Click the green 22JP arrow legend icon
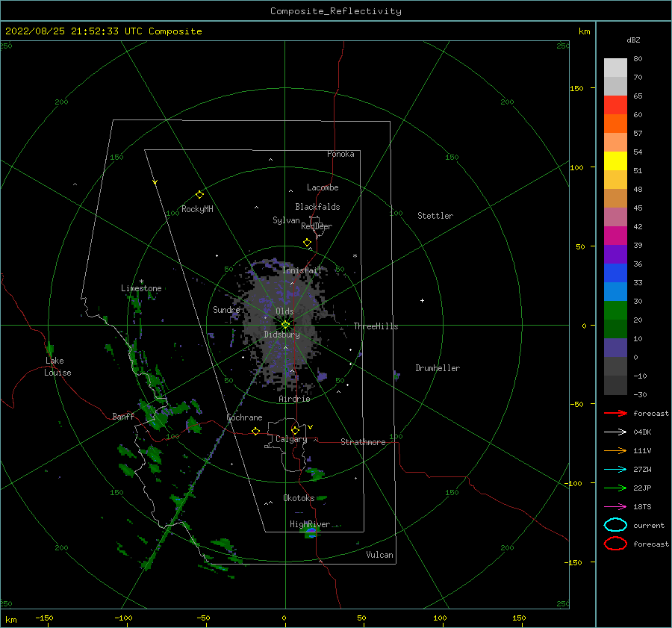 pos(615,488)
